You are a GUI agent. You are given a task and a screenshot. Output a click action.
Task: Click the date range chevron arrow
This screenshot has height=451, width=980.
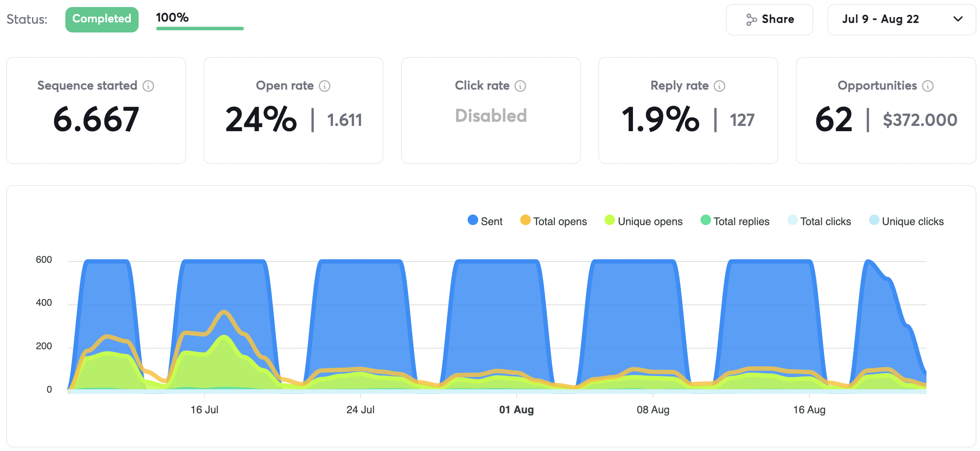point(958,19)
